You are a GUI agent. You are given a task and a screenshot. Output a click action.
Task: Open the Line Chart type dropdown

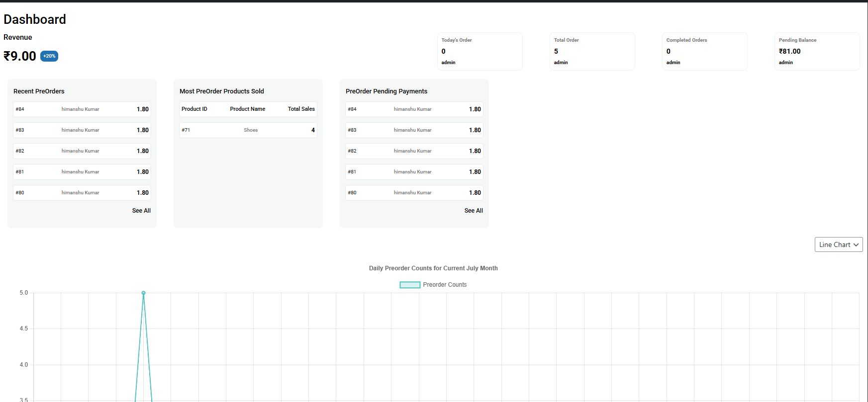pyautogui.click(x=838, y=244)
